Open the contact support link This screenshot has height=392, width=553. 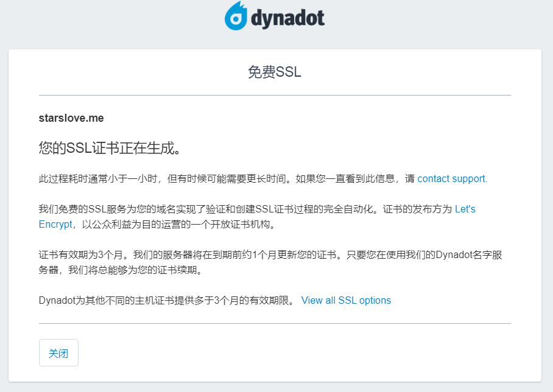[452, 179]
